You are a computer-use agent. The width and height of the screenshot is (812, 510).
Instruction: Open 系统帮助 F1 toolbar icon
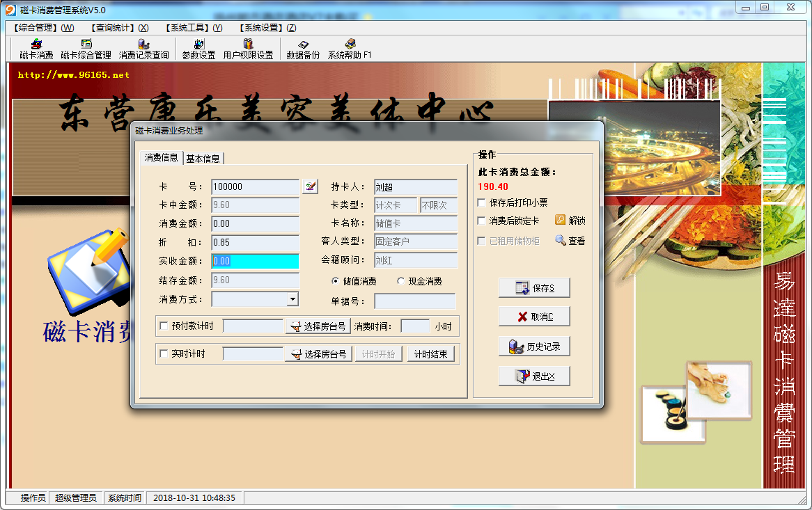350,49
